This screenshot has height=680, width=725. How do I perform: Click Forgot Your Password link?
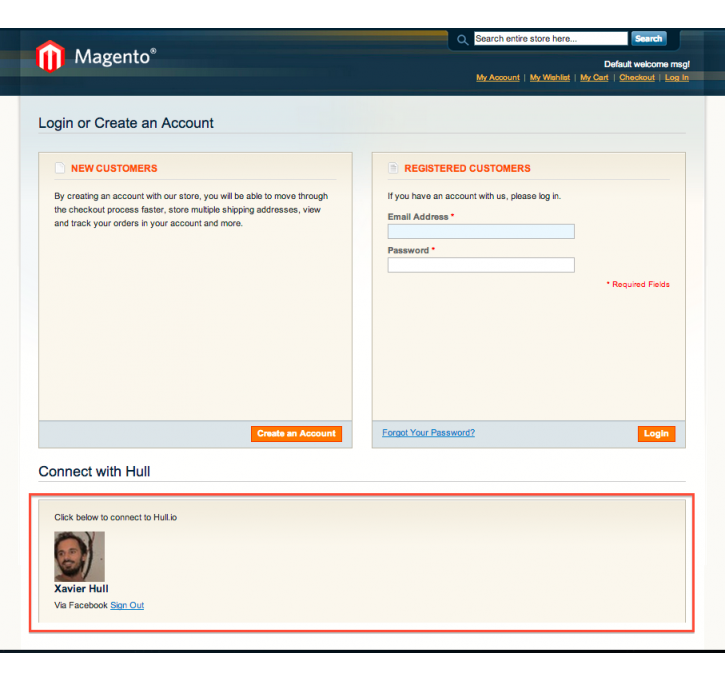(x=429, y=433)
